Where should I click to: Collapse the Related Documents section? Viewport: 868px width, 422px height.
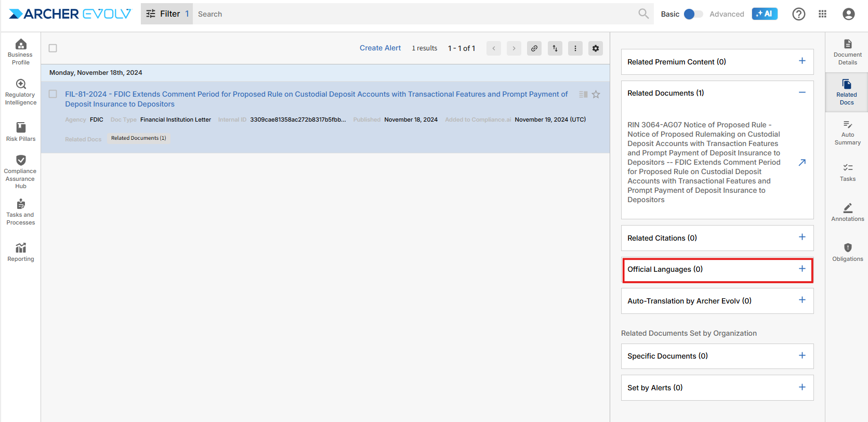point(801,93)
